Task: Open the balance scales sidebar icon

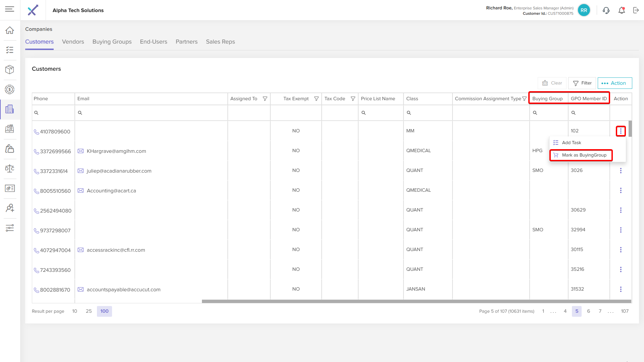Action: coord(10,169)
